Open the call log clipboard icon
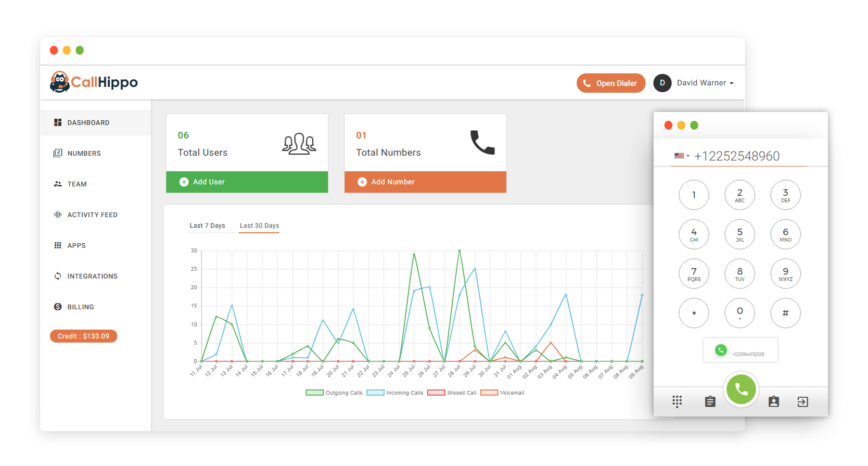 click(710, 401)
